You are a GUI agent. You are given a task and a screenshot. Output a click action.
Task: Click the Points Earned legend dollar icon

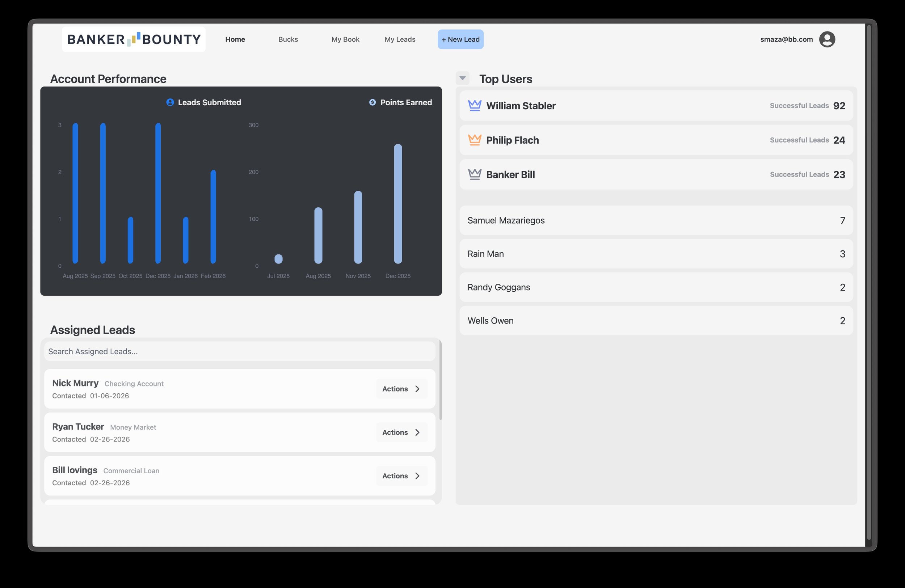[x=372, y=102]
